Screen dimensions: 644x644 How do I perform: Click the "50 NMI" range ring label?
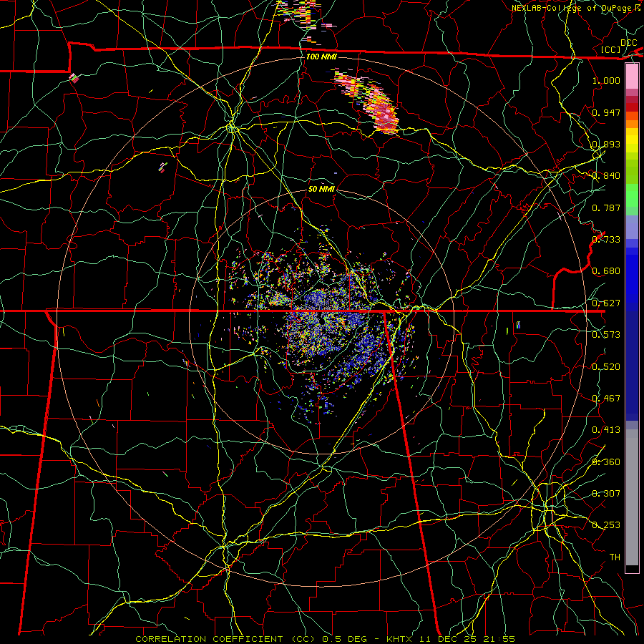click(321, 189)
